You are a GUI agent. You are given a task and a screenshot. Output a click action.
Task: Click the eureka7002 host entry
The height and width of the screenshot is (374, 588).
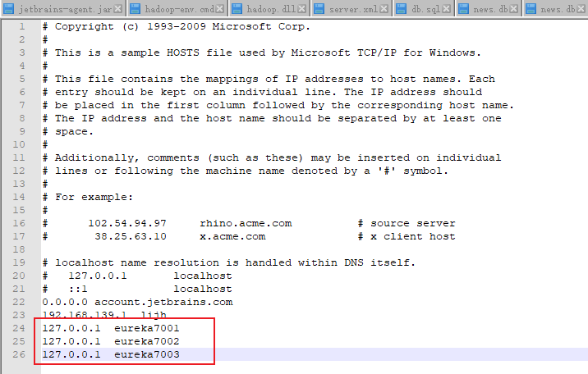click(x=111, y=341)
